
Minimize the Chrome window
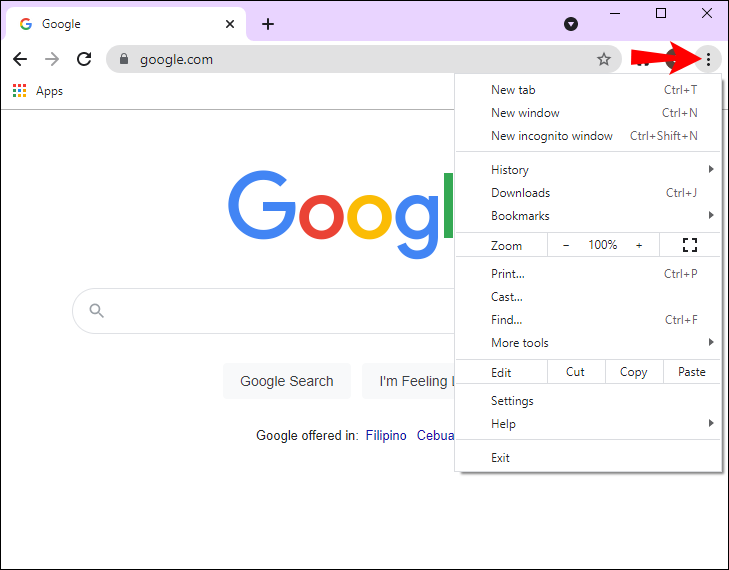pos(615,13)
